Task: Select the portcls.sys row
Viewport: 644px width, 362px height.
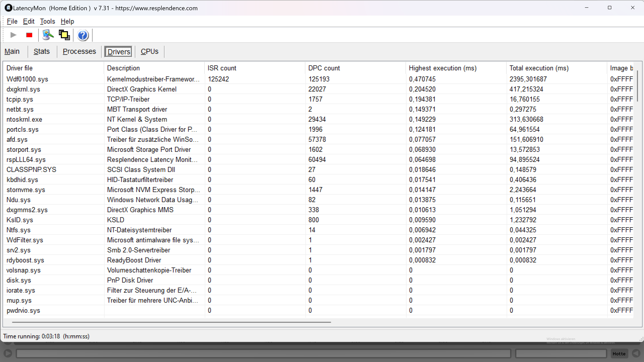Action: click(318, 129)
